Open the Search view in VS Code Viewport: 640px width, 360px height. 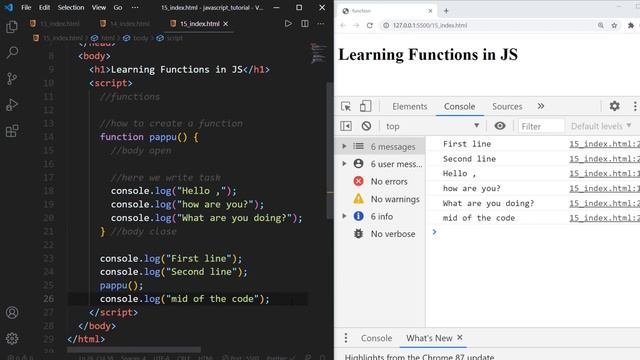(x=12, y=52)
